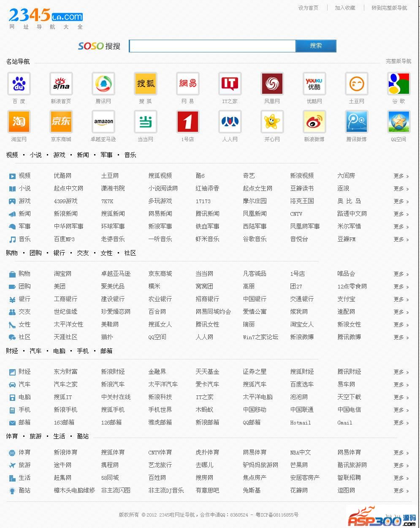Image resolution: width=420 pixels, height=528 pixels.
Task: Expand 更多 for the 视频 row
Action: [401, 176]
